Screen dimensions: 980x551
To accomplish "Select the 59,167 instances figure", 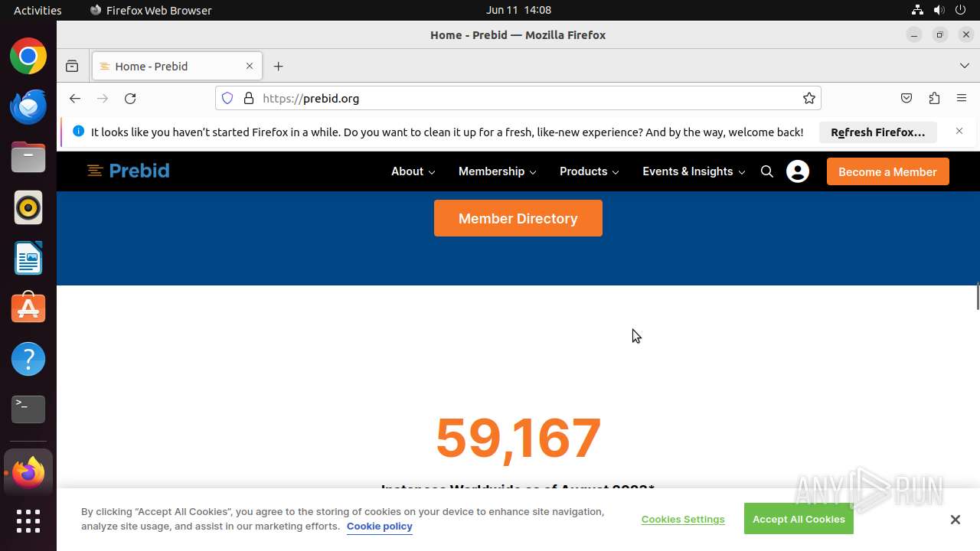I will click(518, 439).
